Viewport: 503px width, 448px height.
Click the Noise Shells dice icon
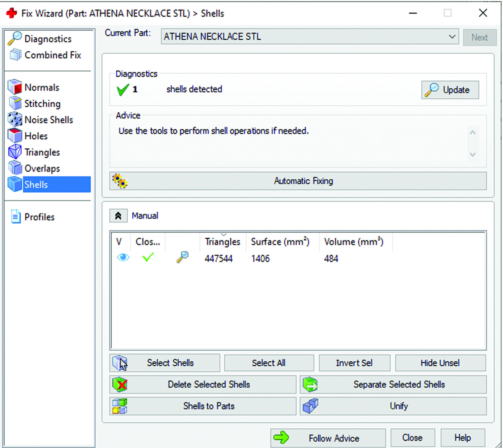coord(15,119)
